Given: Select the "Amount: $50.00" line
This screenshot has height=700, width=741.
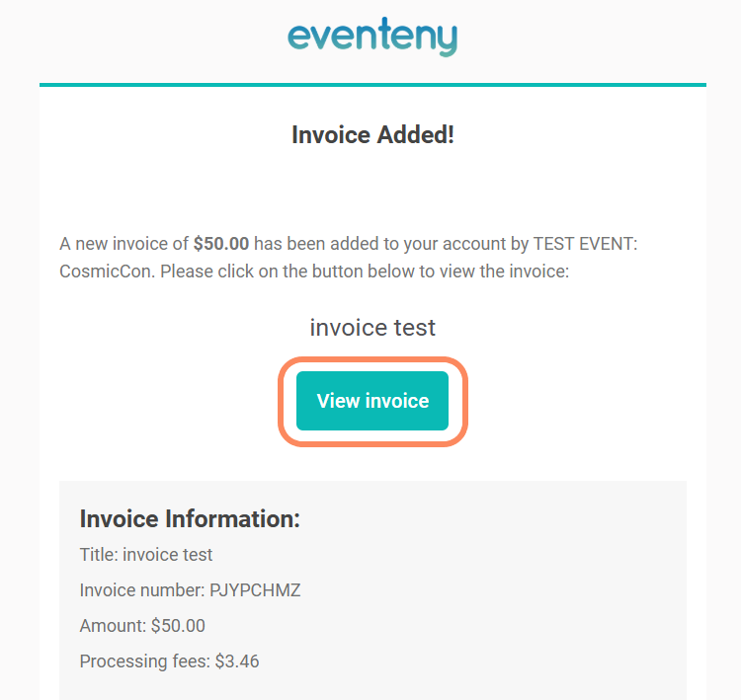Looking at the screenshot, I should 142,626.
